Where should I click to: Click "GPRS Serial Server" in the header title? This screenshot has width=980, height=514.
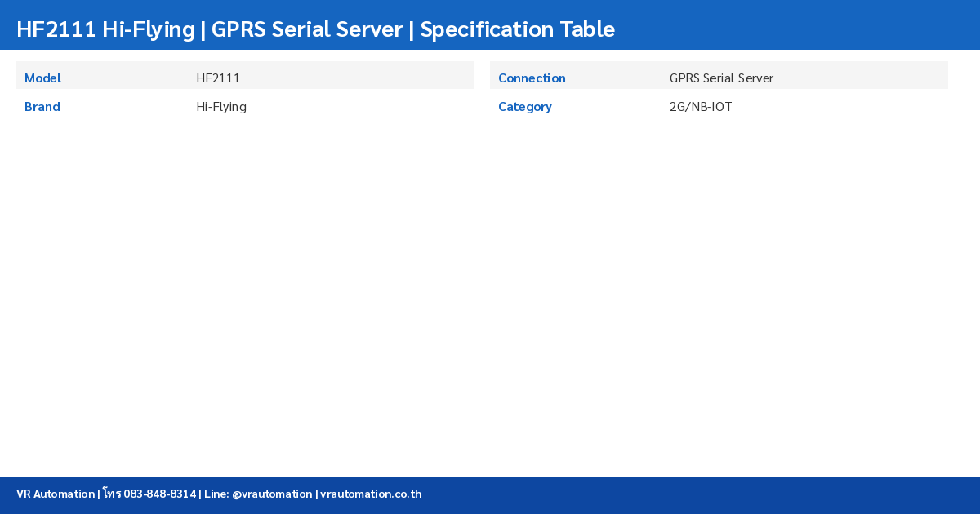307,29
